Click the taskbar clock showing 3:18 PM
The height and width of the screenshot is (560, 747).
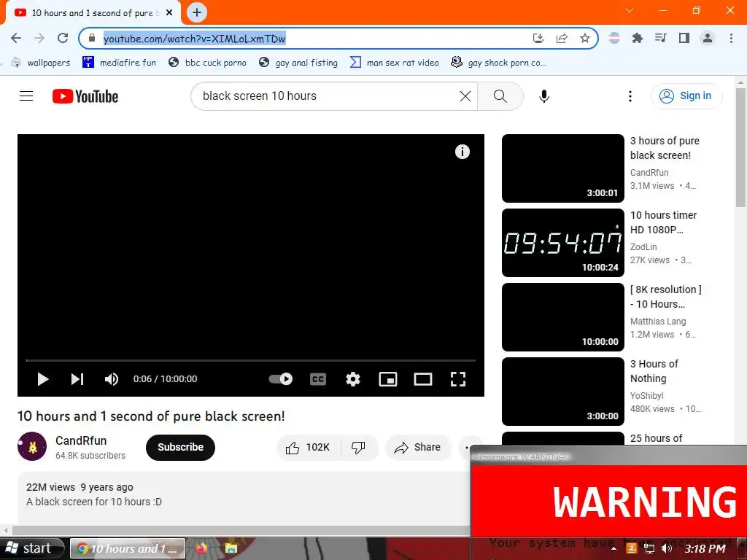[705, 548]
